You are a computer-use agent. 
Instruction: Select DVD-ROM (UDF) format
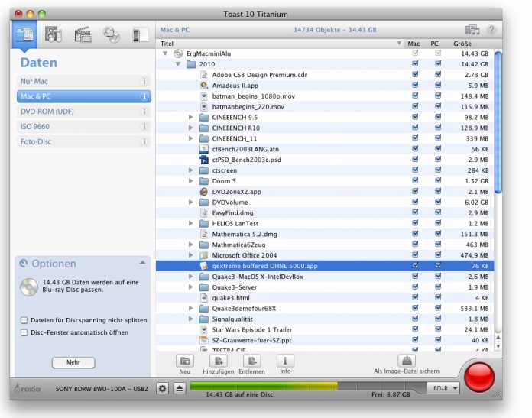coord(84,112)
